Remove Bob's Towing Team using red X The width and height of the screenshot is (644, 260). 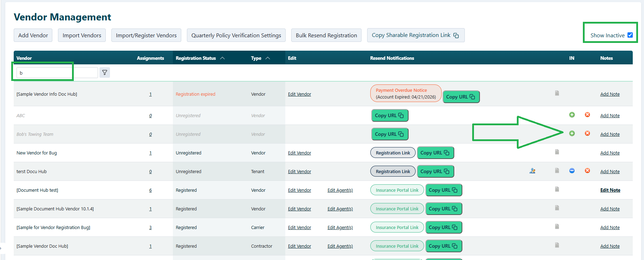tap(587, 133)
